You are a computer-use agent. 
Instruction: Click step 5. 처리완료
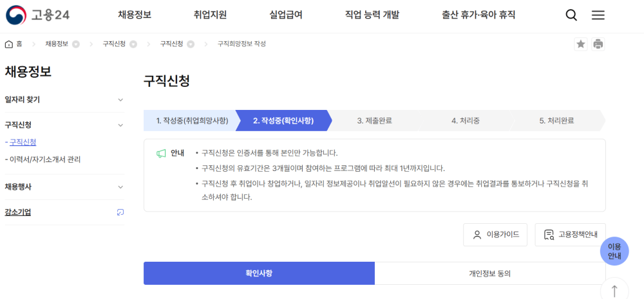click(556, 121)
